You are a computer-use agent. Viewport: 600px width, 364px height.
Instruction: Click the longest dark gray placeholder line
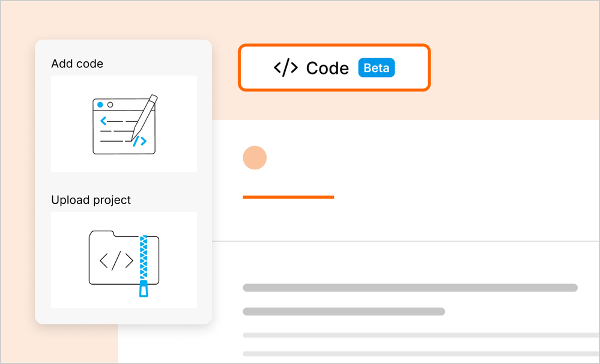[x=410, y=288]
